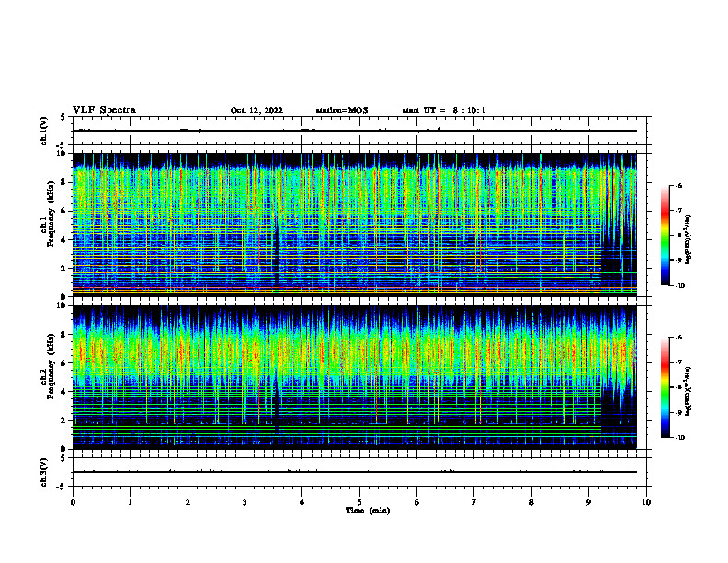Viewport: 728px width, 563px height.
Task: Click time axis tick label "10"
Action: click(646, 502)
